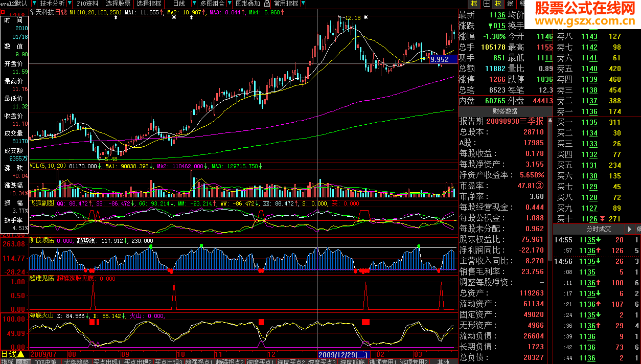
Task: Click the 海底火山 indicator label
Action: [42, 315]
